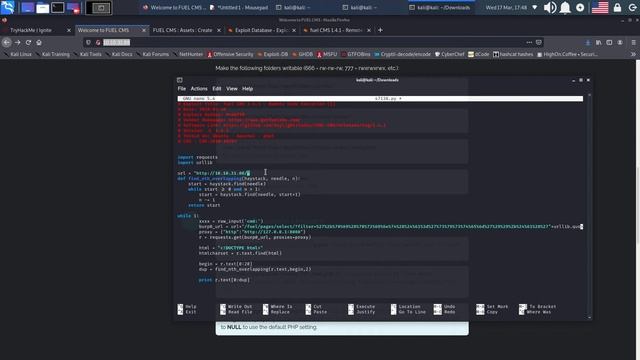Show more bookmarks with the chevron
Image resolution: width=640 pixels, height=360 pixels.
click(x=633, y=54)
